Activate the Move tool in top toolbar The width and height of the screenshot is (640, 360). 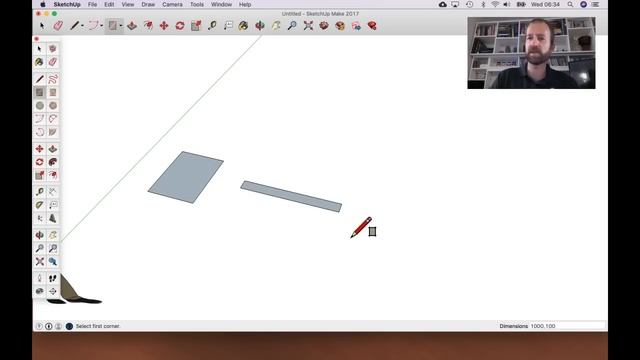164,26
